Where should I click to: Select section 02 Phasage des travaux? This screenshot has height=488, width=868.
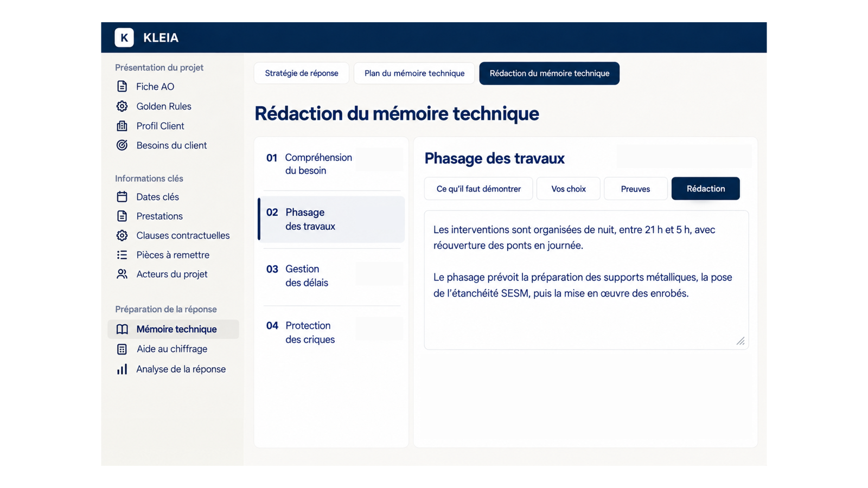(331, 219)
